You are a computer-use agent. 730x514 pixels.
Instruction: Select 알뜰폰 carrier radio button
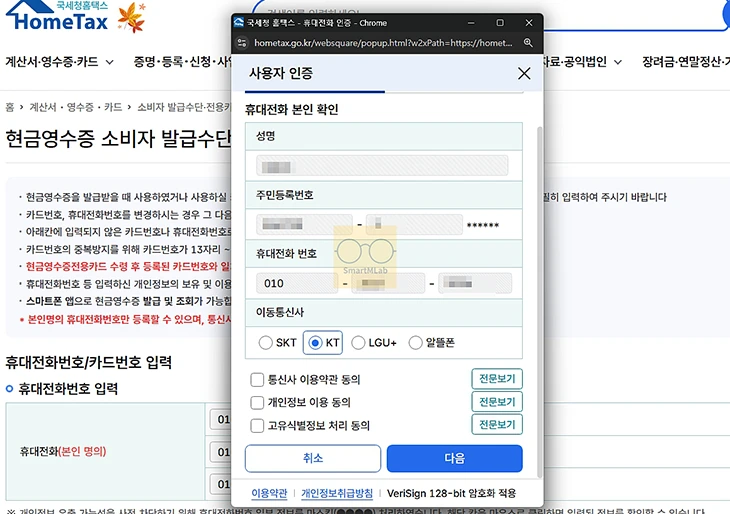[x=415, y=343]
